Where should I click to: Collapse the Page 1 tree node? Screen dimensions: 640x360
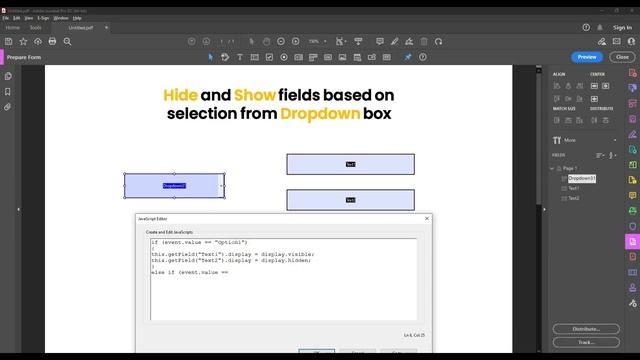(x=552, y=168)
